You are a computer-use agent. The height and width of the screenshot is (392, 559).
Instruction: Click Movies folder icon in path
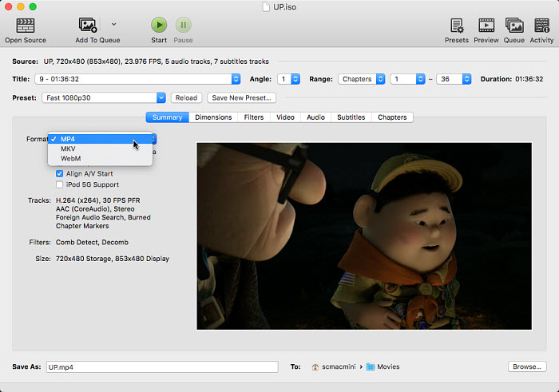point(371,366)
